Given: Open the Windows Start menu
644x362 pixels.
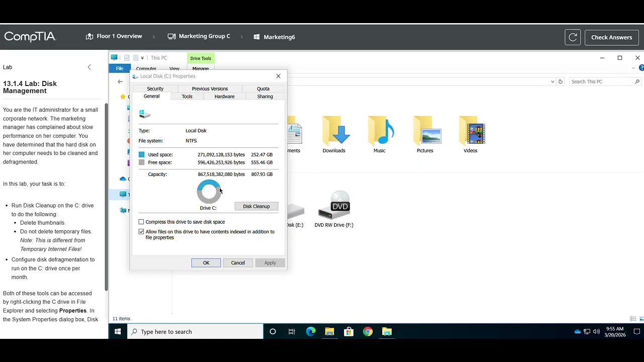Looking at the screenshot, I should (118, 332).
